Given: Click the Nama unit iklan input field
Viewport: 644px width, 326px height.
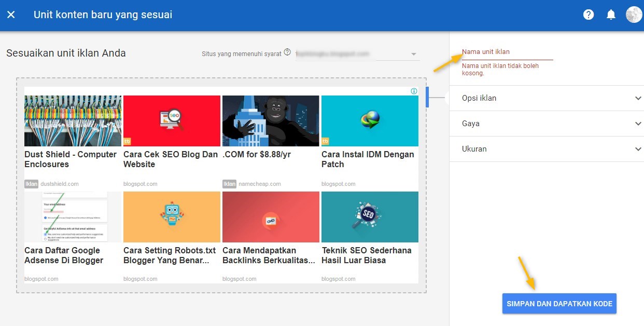Looking at the screenshot, I should [508, 52].
